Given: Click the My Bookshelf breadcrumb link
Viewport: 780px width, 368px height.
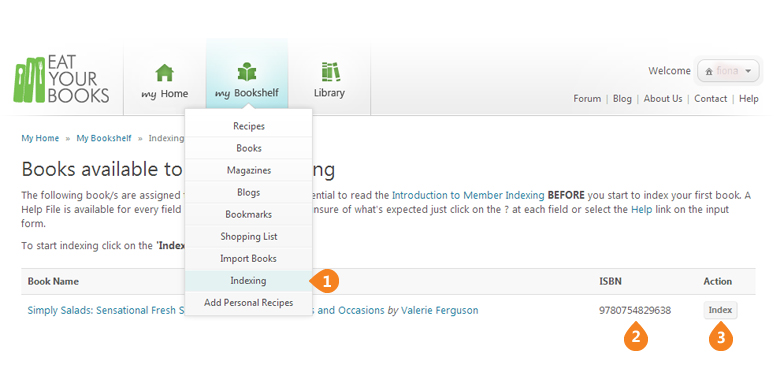Looking at the screenshot, I should pyautogui.click(x=104, y=138).
